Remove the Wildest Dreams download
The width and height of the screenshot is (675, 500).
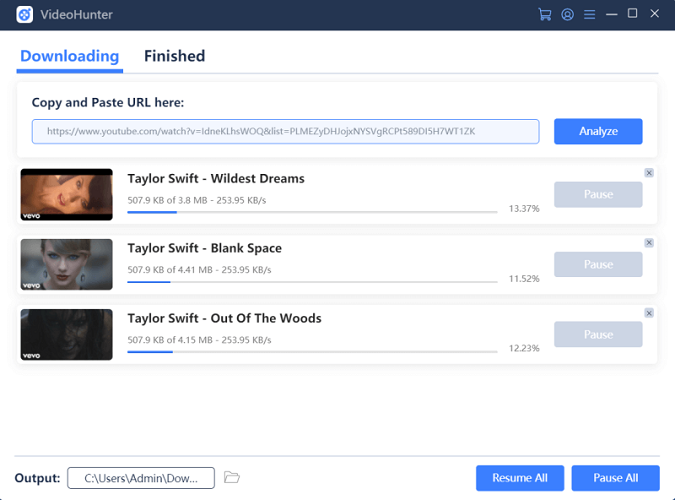point(649,173)
